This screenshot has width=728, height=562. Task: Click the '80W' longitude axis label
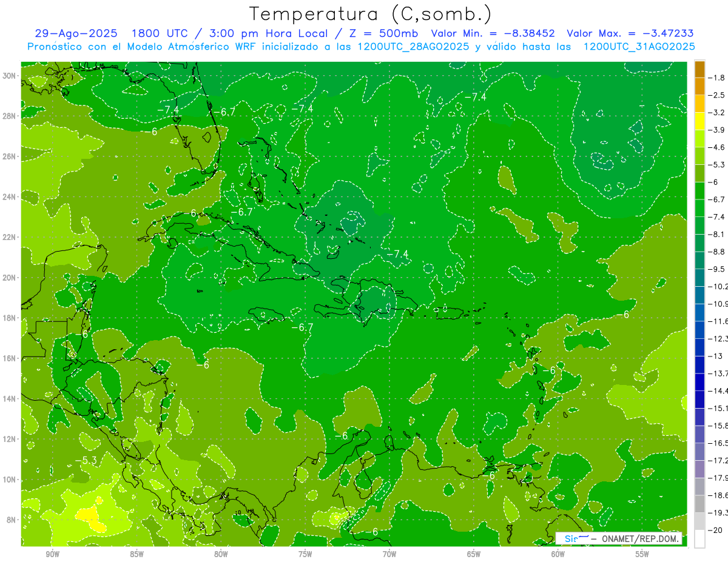coord(221,554)
